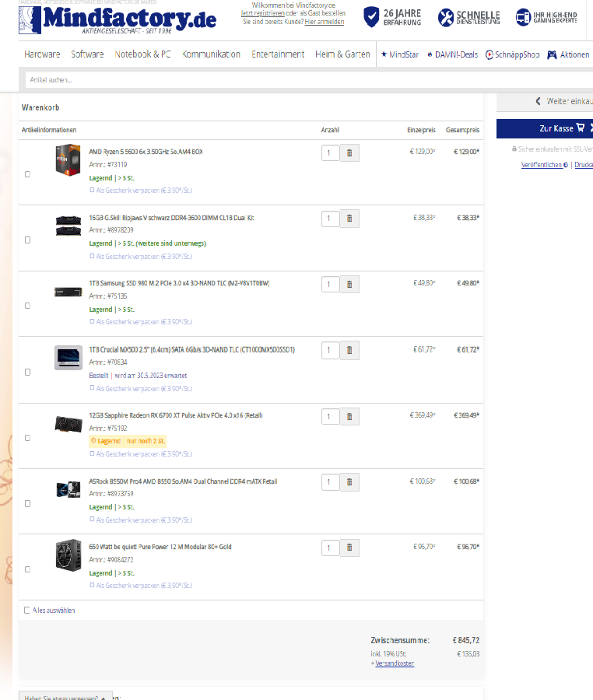Viewport: 593px width, 700px height.
Task: Click trash icon for Samsung SSD 980
Action: click(x=349, y=285)
